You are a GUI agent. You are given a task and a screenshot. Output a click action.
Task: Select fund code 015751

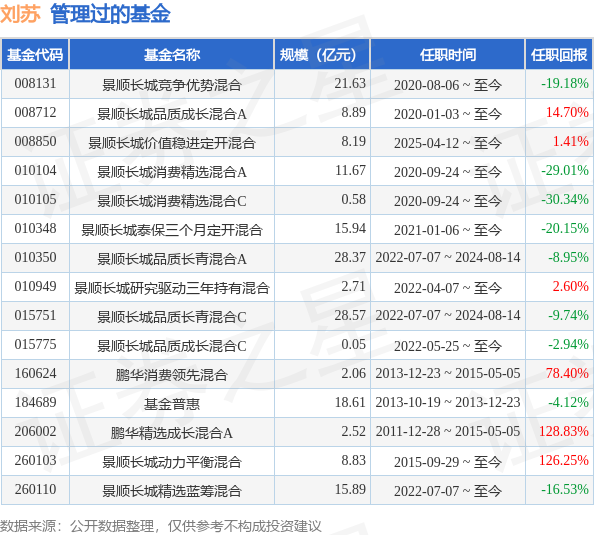point(35,316)
